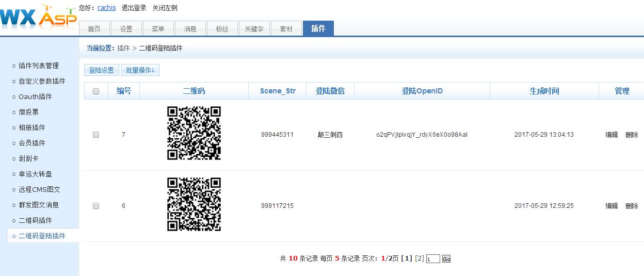
Task: Open the 首页 tab
Action: point(94,29)
